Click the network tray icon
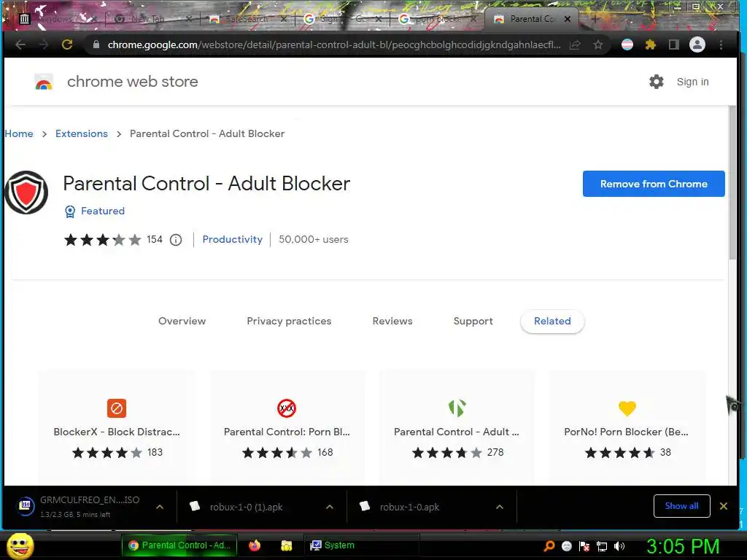Viewport: 747px width, 560px height. (x=602, y=546)
